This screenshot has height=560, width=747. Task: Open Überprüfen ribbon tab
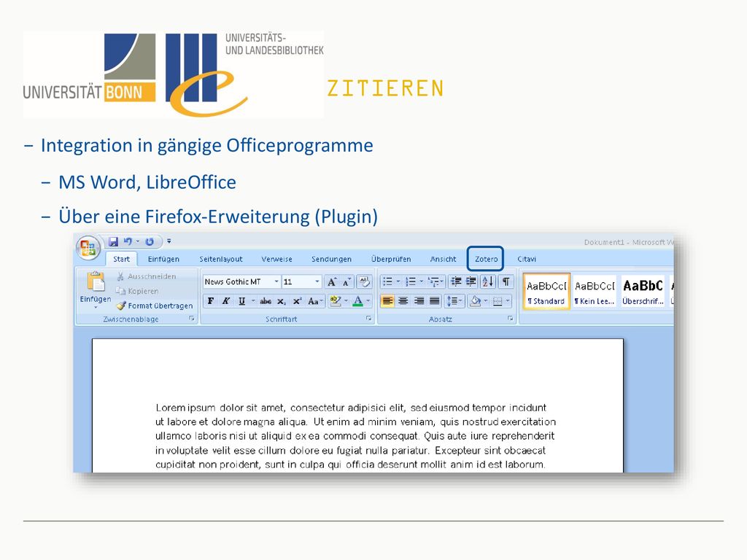[391, 259]
